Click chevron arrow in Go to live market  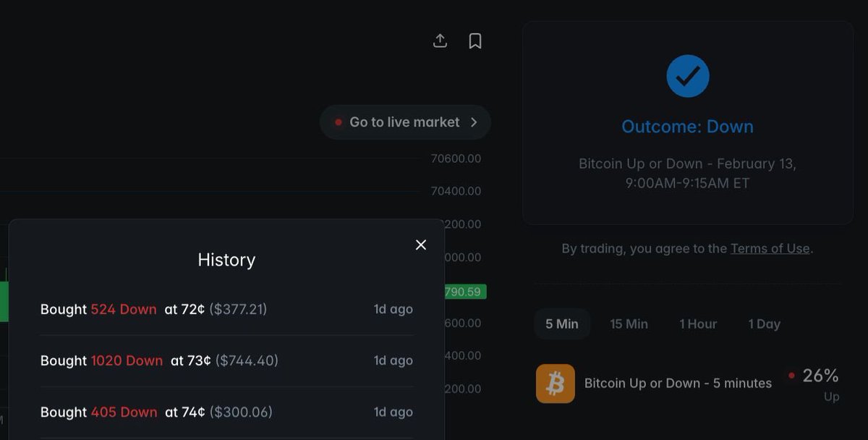pyautogui.click(x=474, y=122)
